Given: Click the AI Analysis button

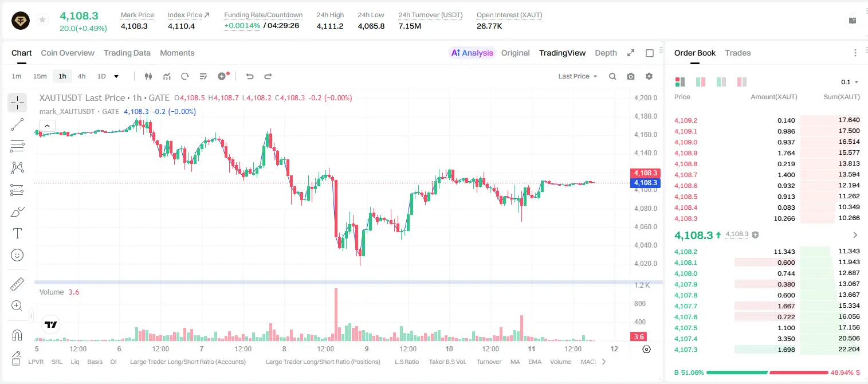Looking at the screenshot, I should point(472,53).
